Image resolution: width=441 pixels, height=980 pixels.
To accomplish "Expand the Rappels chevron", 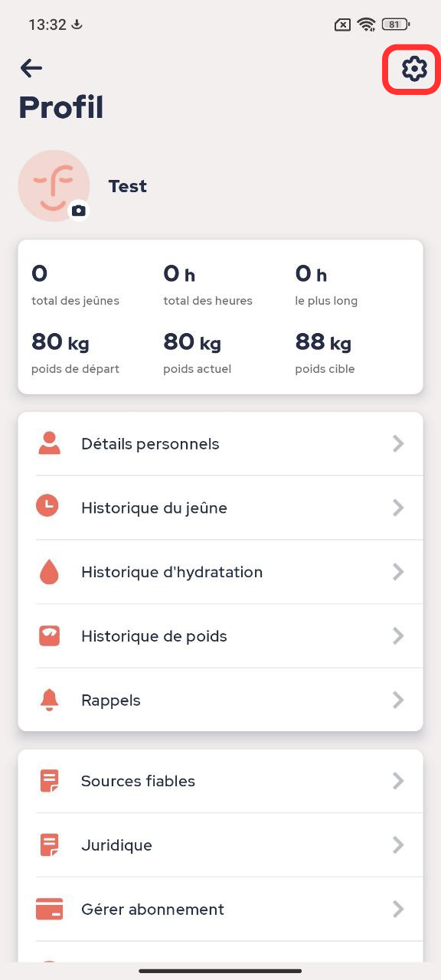I will pyautogui.click(x=398, y=700).
